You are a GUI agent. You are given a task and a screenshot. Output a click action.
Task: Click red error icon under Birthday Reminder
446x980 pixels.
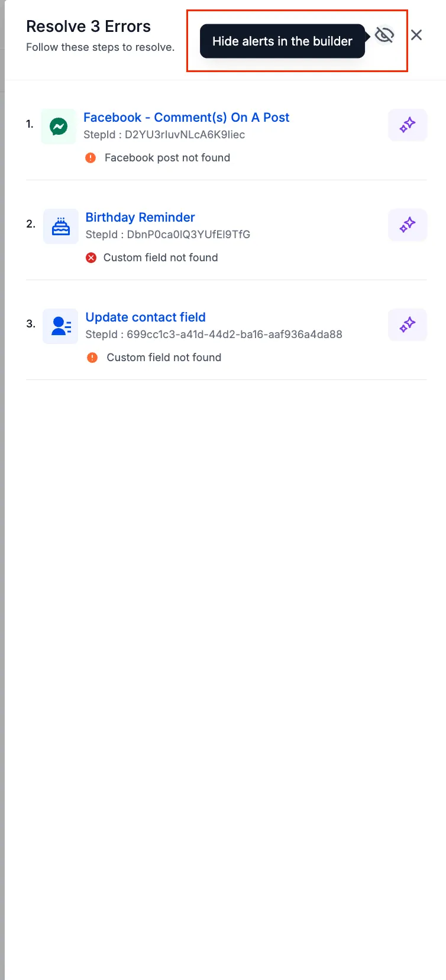pos(91,258)
